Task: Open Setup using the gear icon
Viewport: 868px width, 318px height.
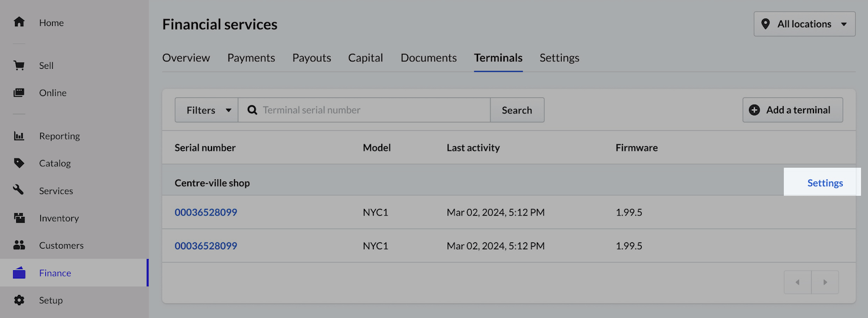Action: pyautogui.click(x=19, y=300)
